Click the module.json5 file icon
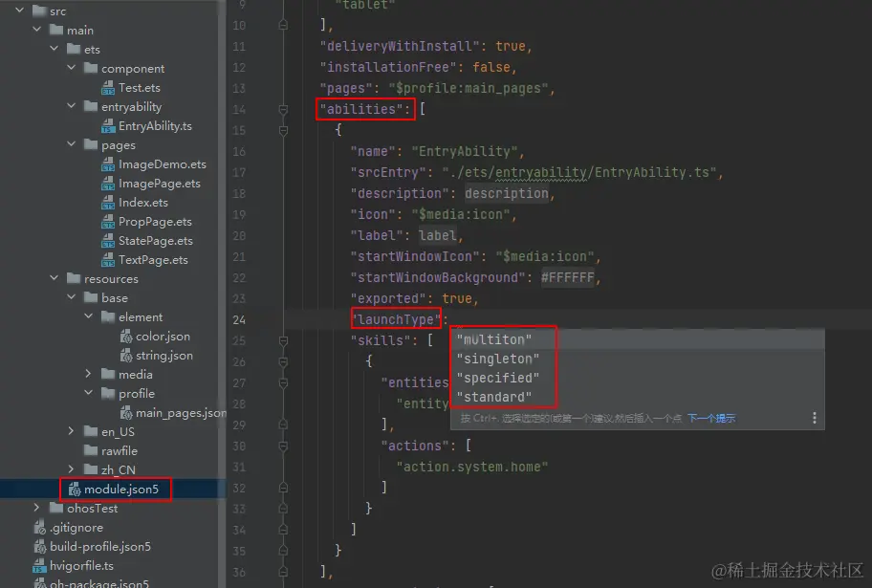872x588 pixels. click(75, 489)
